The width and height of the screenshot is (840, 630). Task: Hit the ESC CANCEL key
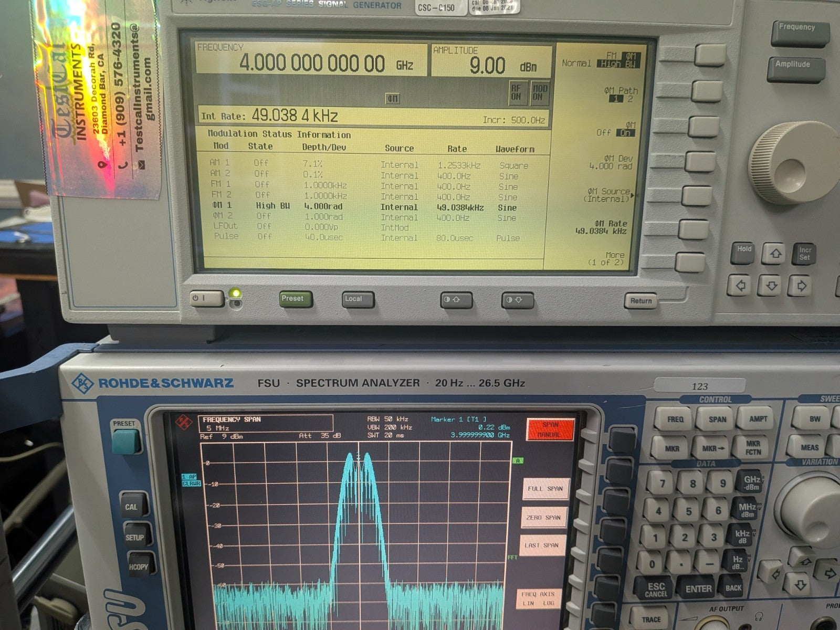click(x=654, y=589)
